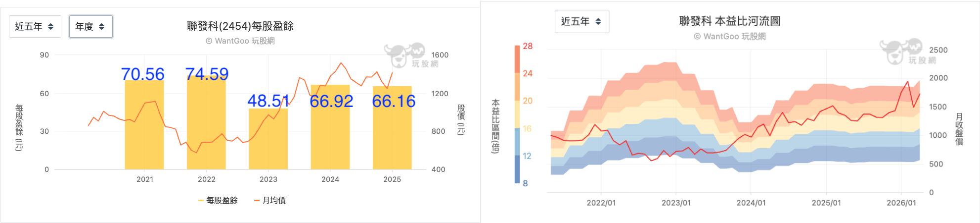Click the 2024/01 axis label
This screenshot has width=980, height=223.
[751, 203]
